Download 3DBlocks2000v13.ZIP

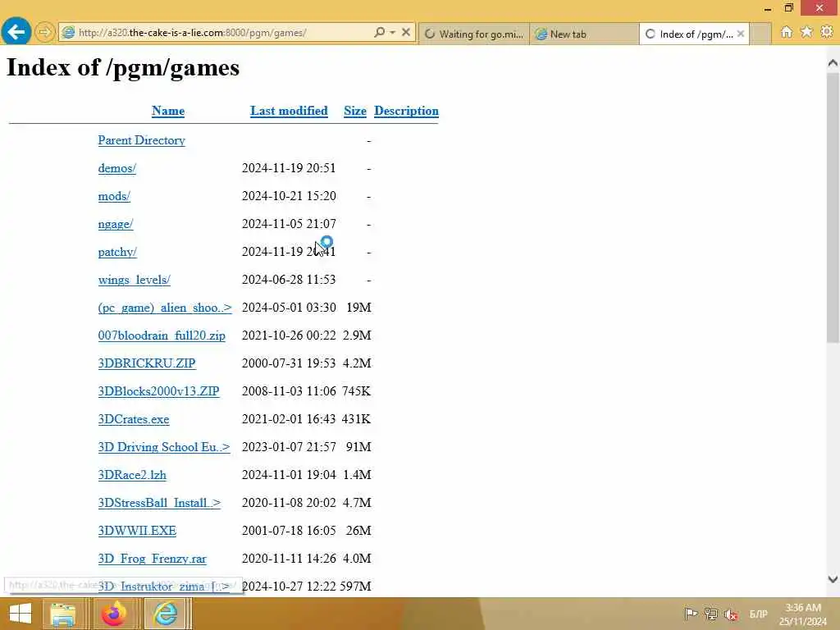[158, 391]
